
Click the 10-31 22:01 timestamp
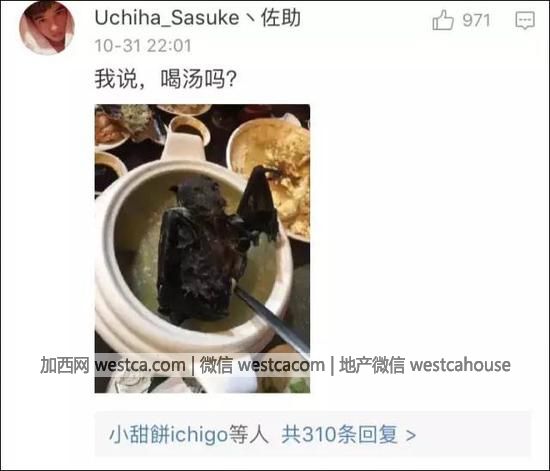pos(143,46)
